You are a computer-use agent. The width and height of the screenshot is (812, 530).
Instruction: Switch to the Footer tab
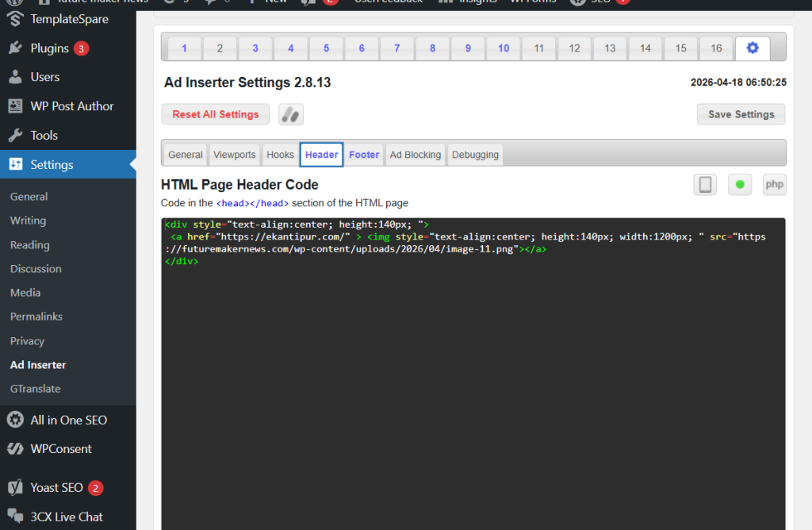point(364,155)
